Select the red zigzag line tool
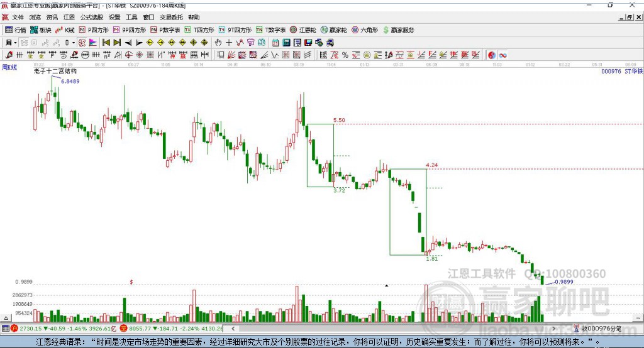644x348 pixels. tap(240, 43)
